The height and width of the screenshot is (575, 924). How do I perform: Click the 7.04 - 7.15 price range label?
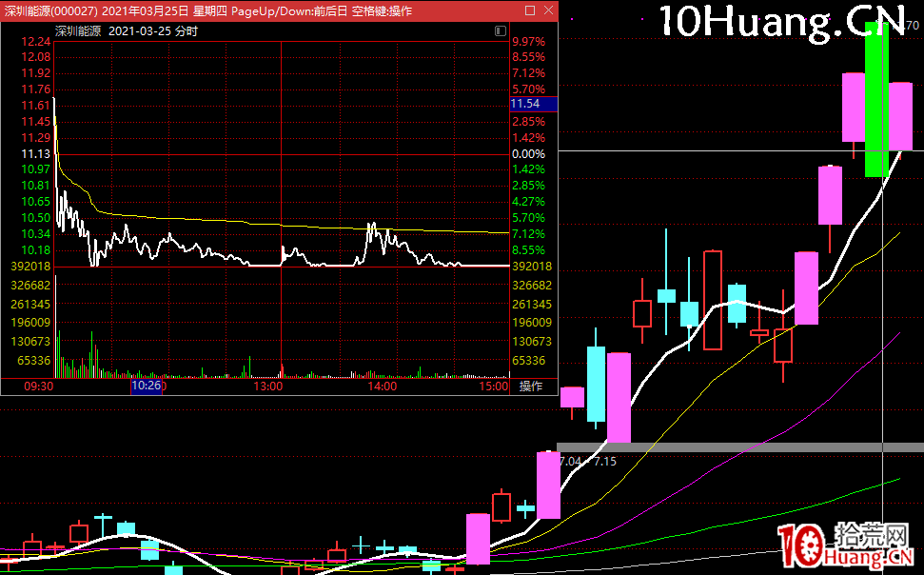[587, 462]
